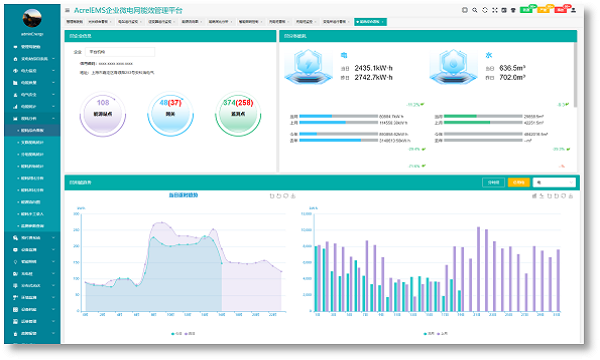Viewport: 600px width, 360px height.
Task: Click the active green tab in tab strip
Action: [x=370, y=22]
